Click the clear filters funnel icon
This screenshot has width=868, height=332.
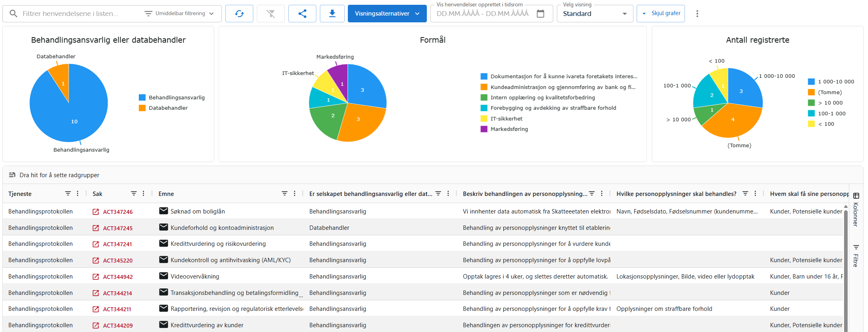click(270, 14)
